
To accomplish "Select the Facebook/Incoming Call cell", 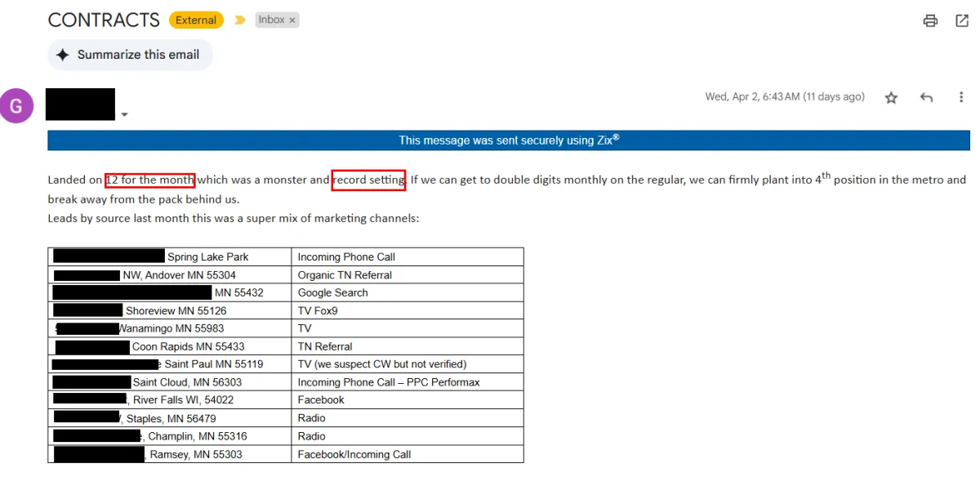I will pyautogui.click(x=408, y=454).
